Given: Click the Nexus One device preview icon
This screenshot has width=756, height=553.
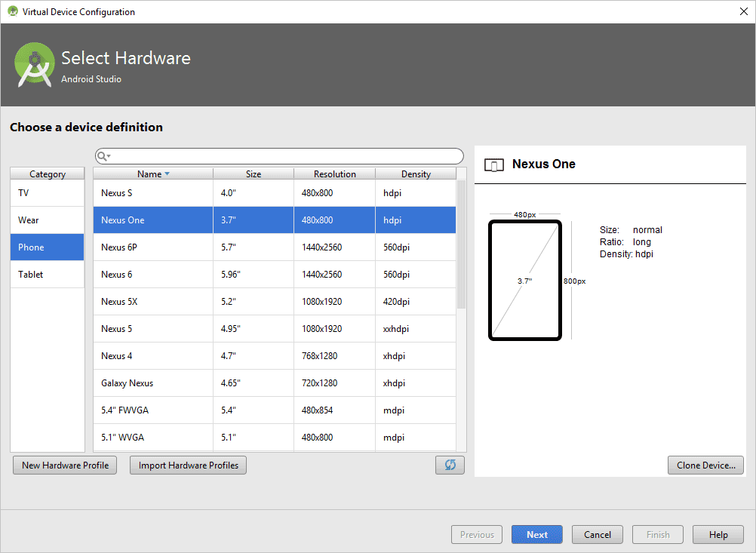Looking at the screenshot, I should (x=494, y=164).
